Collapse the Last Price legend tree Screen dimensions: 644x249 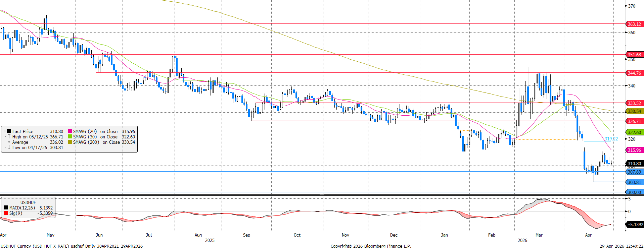(5, 131)
